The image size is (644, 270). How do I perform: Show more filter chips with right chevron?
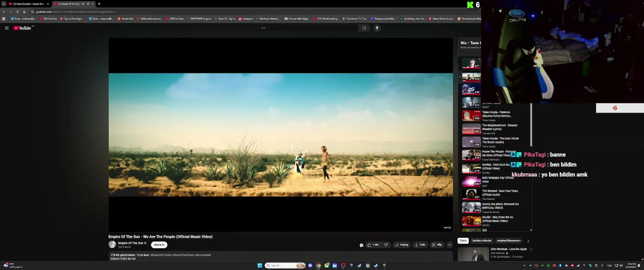(528, 241)
